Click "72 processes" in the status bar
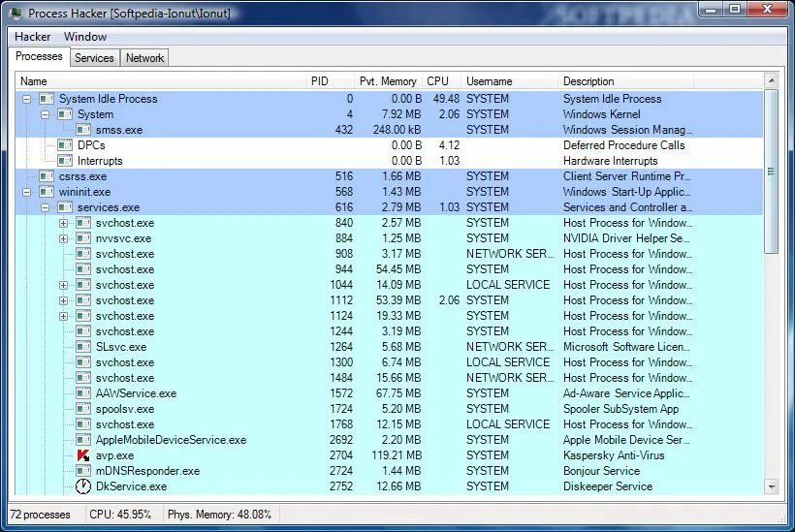 pyautogui.click(x=40, y=515)
